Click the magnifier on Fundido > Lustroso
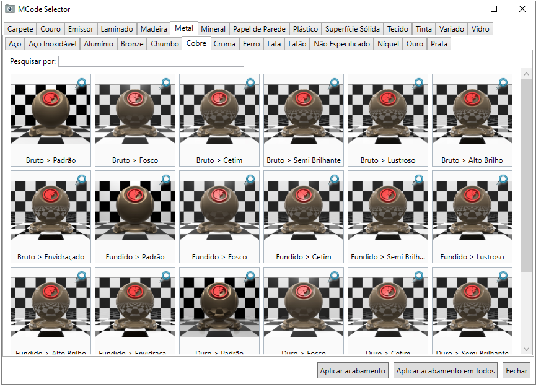 pos(503,180)
